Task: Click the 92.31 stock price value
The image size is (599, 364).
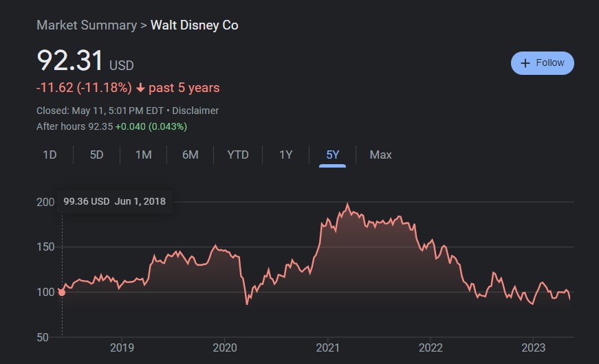Action: [69, 61]
